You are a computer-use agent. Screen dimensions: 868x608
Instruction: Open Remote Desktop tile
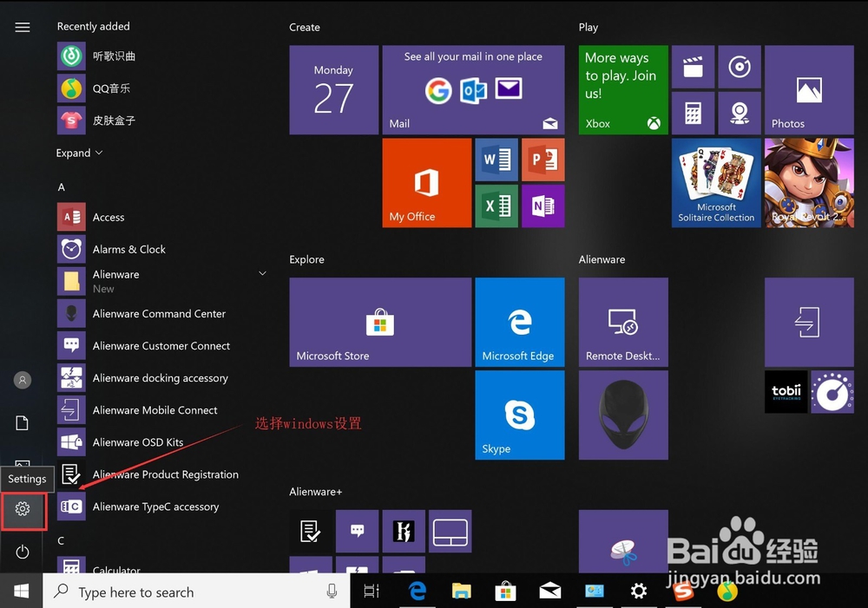(623, 322)
